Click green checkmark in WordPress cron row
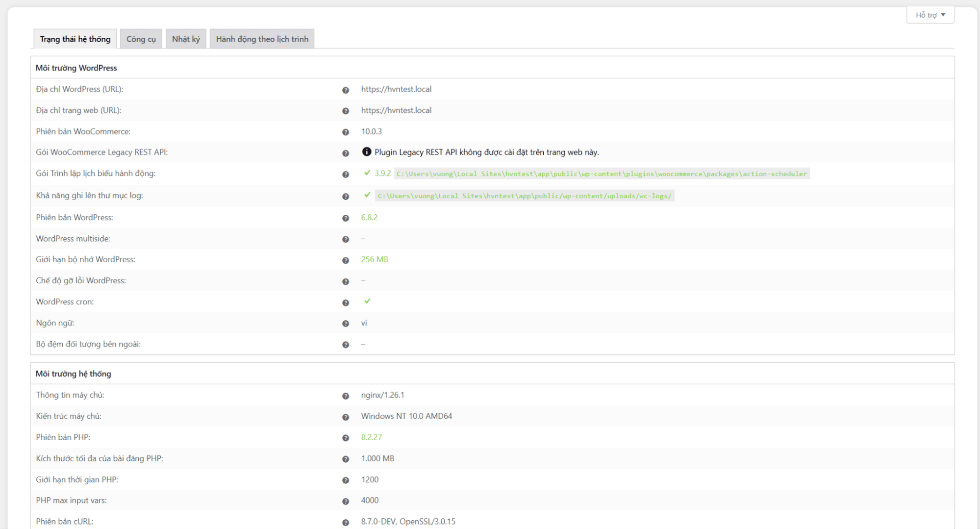 (x=367, y=302)
